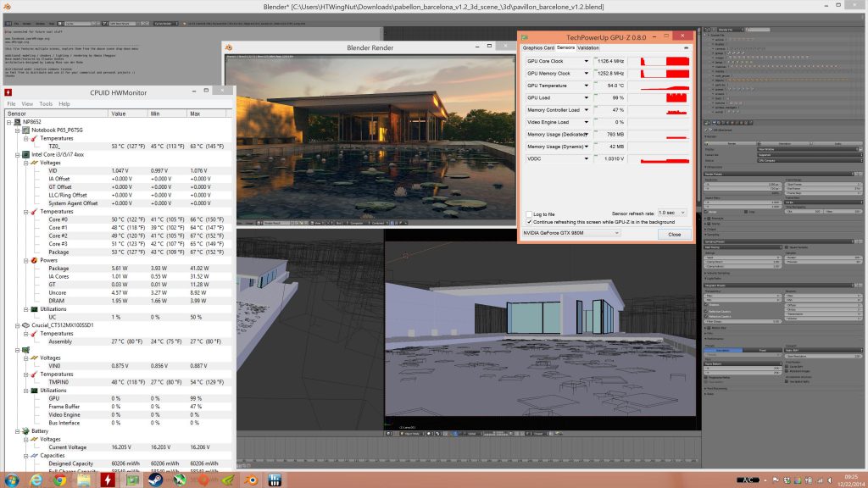Select the Capacities icon under Battery

click(34, 455)
